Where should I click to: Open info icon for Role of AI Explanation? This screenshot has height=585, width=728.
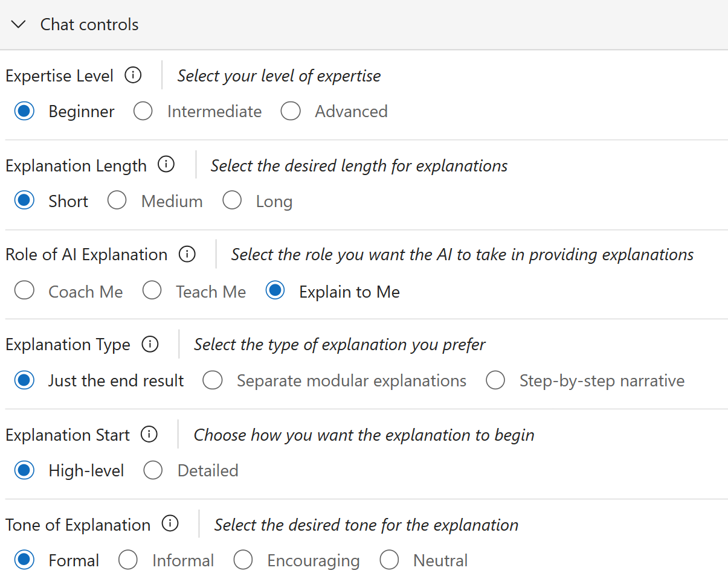tap(187, 254)
